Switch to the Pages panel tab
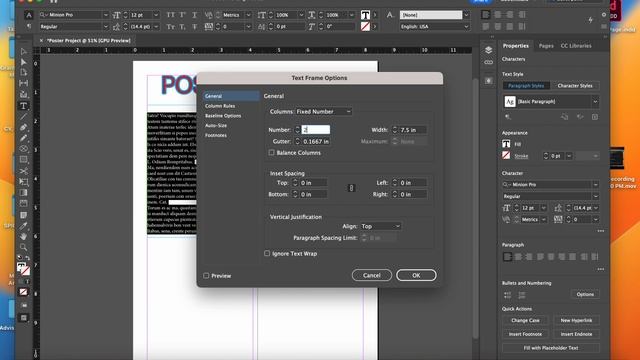 coord(546,46)
